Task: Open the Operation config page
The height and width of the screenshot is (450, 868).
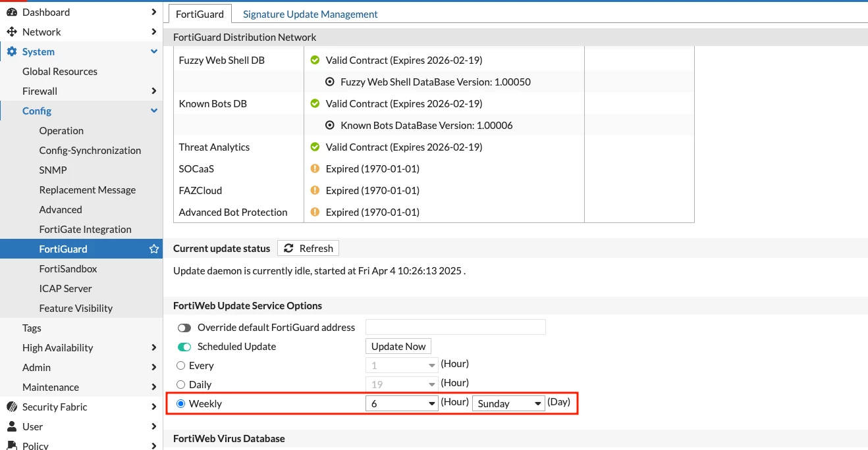Action: [x=61, y=130]
